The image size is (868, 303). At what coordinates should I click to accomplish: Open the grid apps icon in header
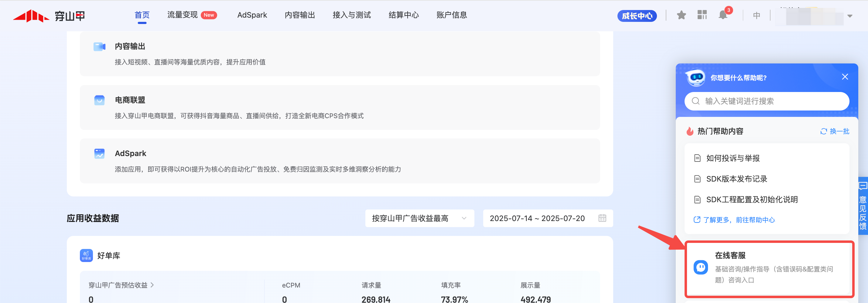(x=702, y=15)
